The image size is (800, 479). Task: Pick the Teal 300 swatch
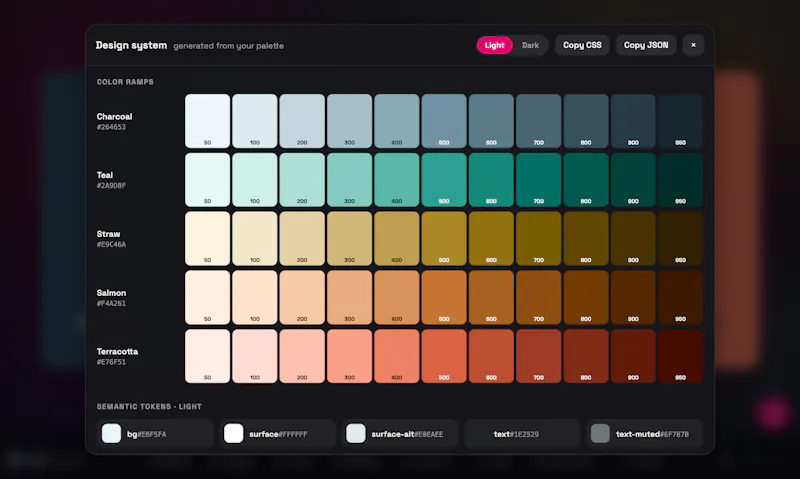[x=349, y=180]
